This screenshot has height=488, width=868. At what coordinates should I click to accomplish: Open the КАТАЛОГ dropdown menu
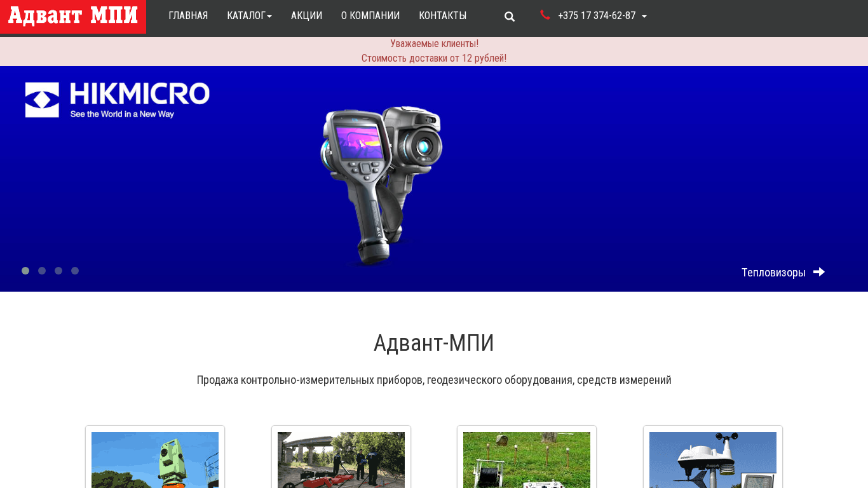tap(249, 16)
